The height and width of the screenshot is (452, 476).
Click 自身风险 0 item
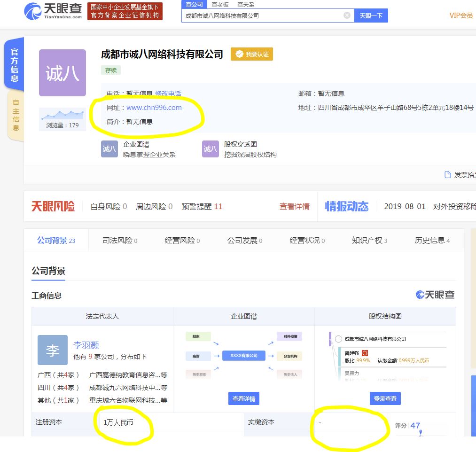point(109,206)
